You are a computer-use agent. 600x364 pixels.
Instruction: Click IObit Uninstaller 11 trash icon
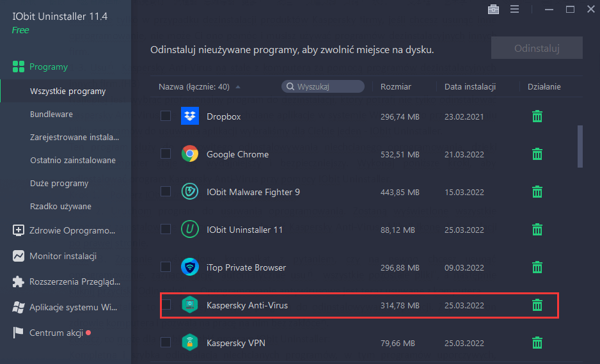[537, 229]
